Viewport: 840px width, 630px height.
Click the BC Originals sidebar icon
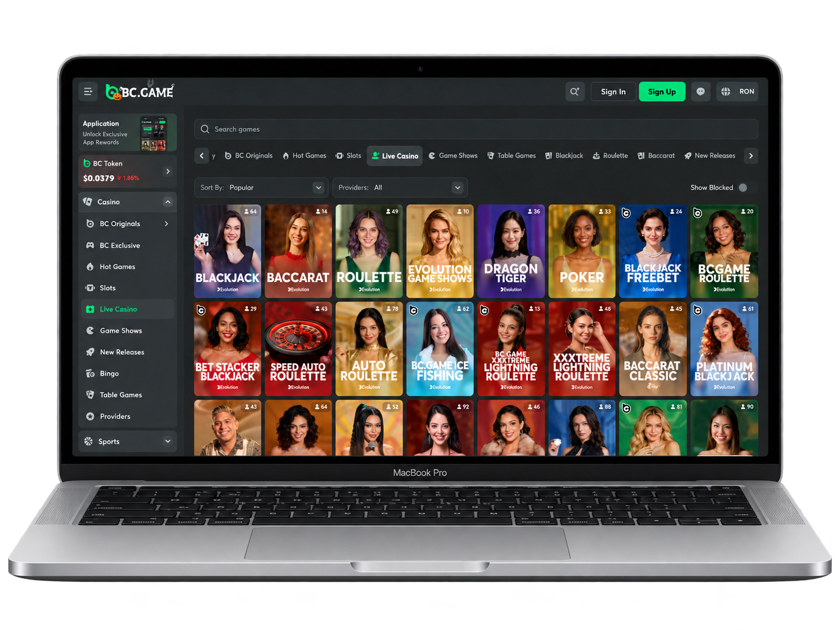pos(90,224)
